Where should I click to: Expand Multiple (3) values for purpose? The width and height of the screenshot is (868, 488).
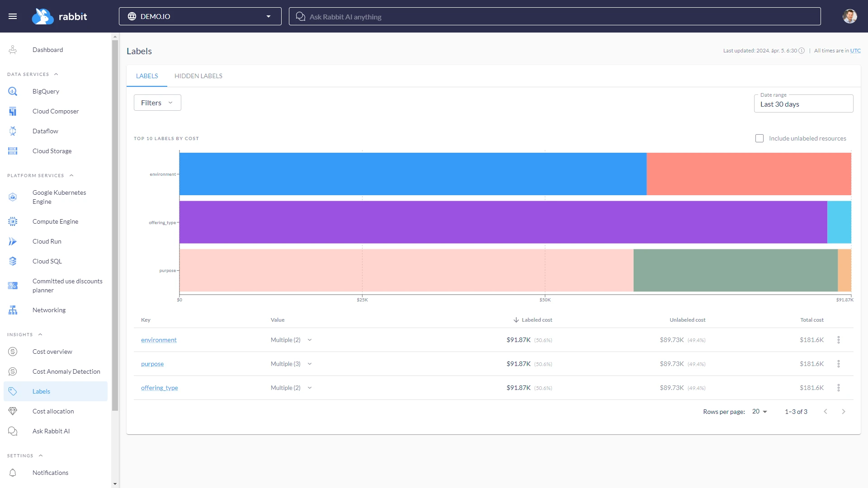tap(310, 364)
